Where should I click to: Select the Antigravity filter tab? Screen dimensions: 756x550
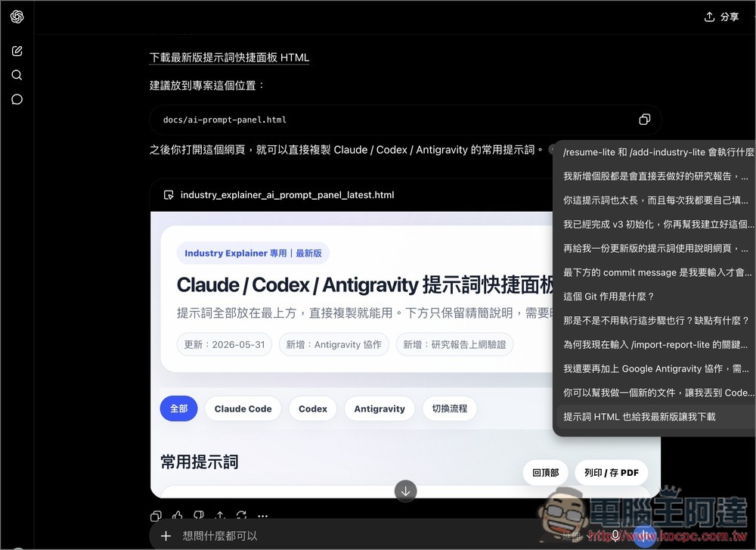[x=380, y=409]
